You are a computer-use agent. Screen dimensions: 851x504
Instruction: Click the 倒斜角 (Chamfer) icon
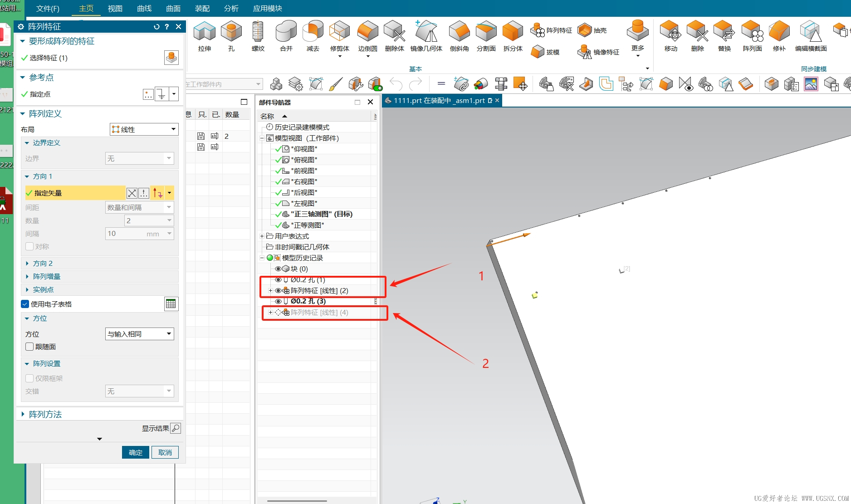point(459,33)
